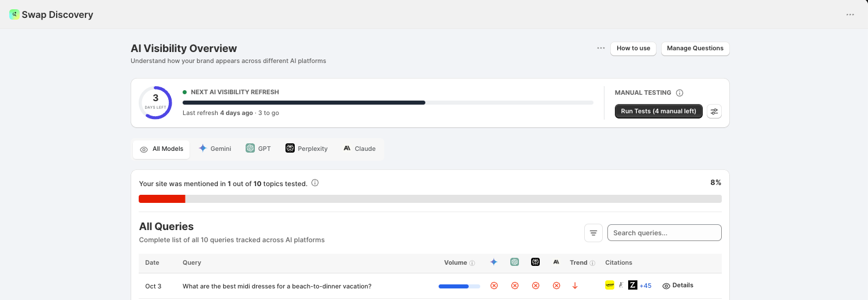868x300 pixels.
Task: Switch to the Claude tab
Action: tap(359, 149)
